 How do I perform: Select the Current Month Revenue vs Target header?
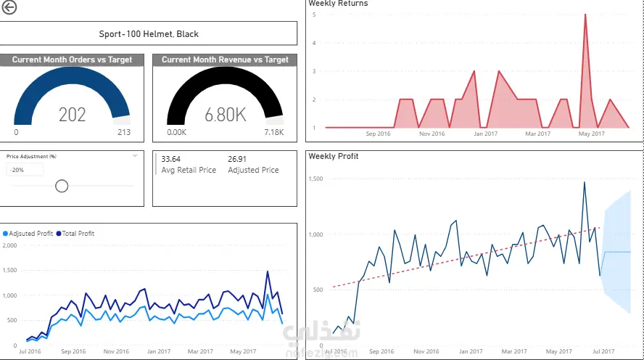coord(225,60)
